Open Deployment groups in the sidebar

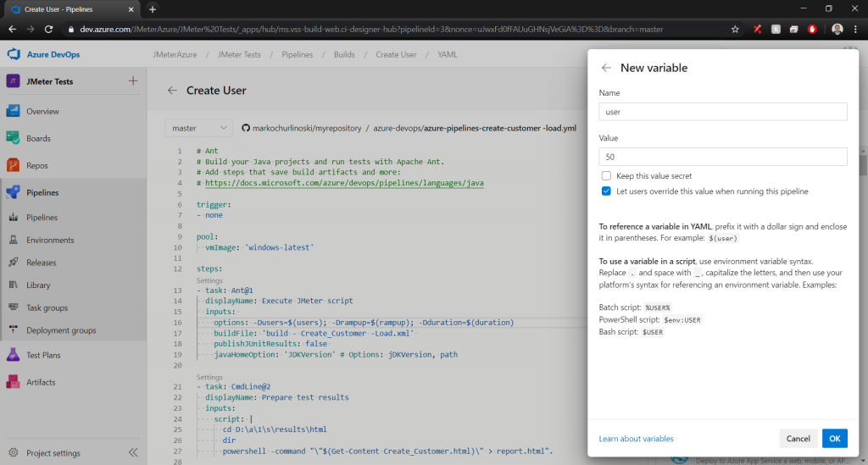point(61,330)
